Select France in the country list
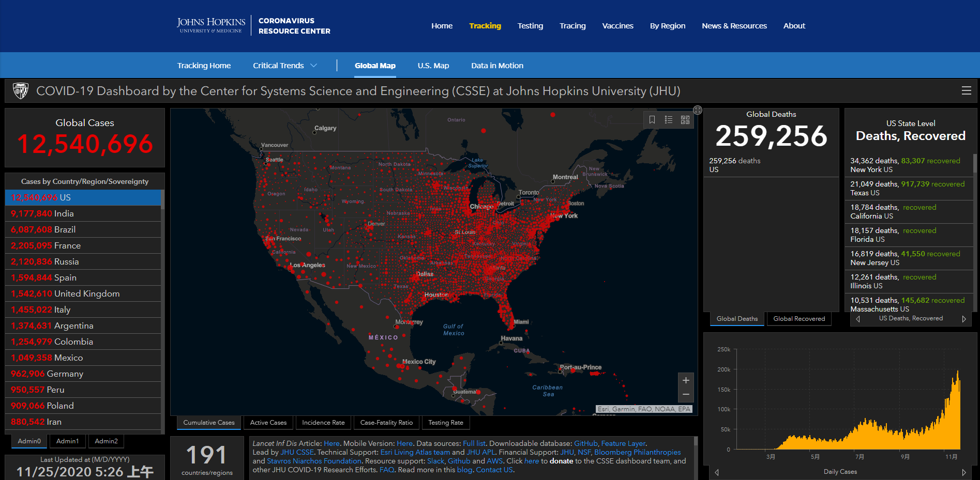The width and height of the screenshot is (980, 480). [83, 245]
